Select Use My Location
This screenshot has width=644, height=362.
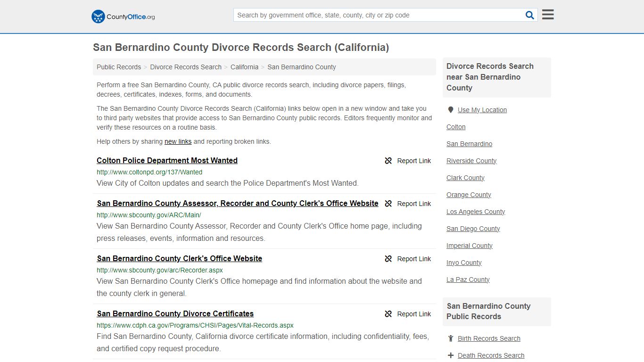pos(482,110)
